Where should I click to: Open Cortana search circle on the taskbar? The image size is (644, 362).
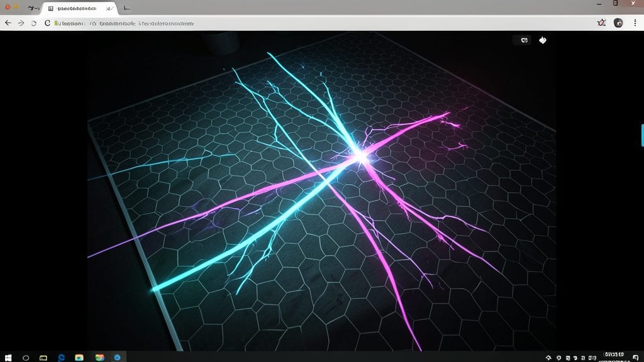pos(26,358)
